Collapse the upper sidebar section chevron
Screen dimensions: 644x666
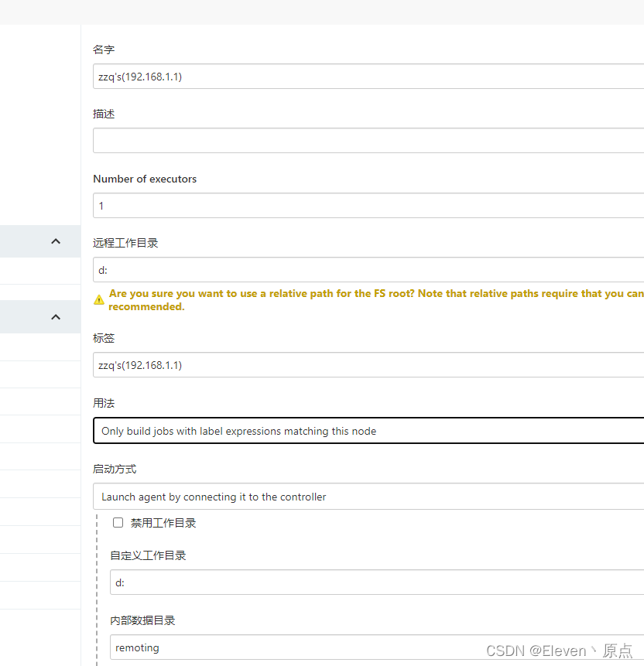coord(56,241)
